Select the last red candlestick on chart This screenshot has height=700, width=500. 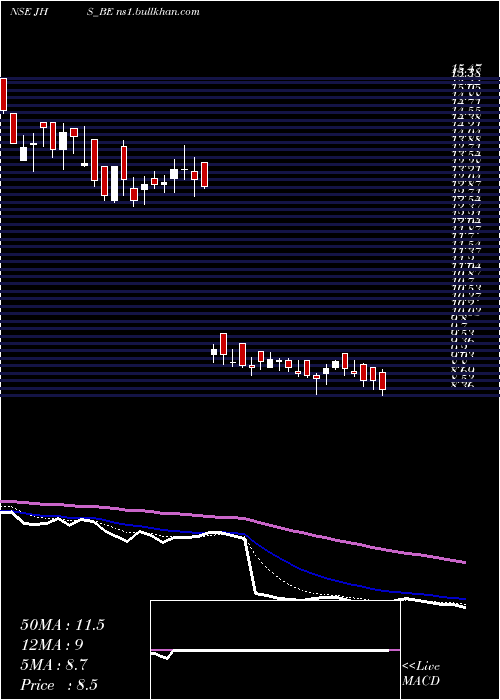click(x=382, y=381)
